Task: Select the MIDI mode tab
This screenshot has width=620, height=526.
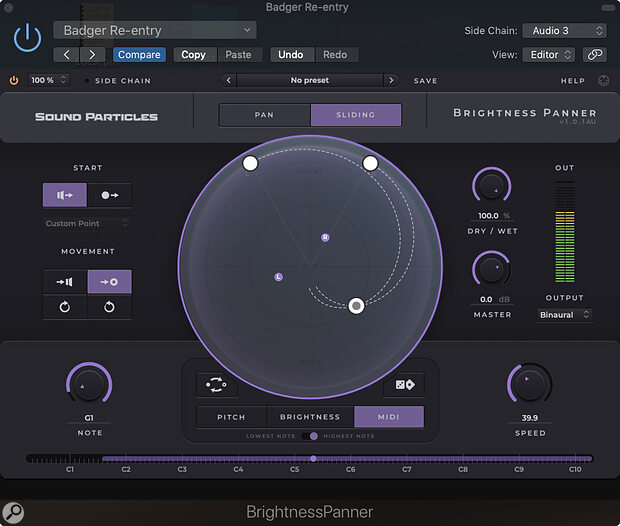Action: (x=389, y=417)
